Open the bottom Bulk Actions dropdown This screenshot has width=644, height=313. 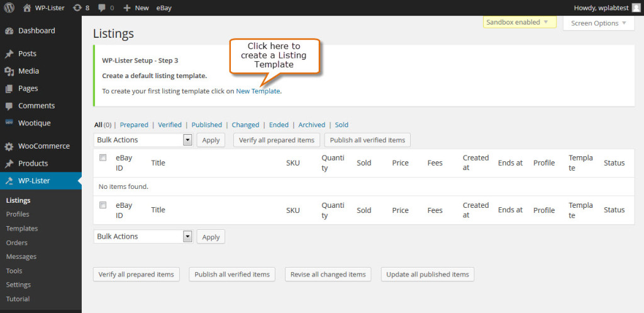coord(143,237)
